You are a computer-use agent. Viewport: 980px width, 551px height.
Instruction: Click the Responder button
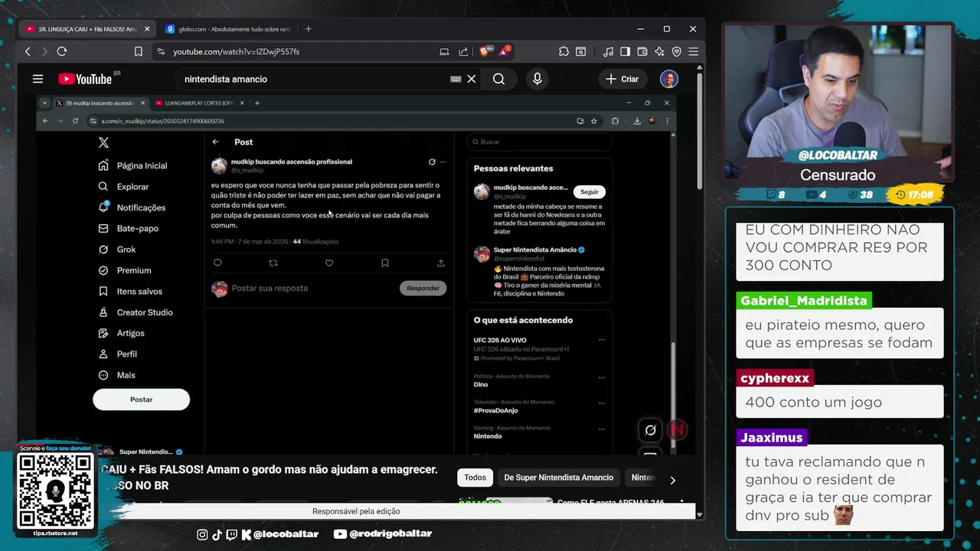423,289
